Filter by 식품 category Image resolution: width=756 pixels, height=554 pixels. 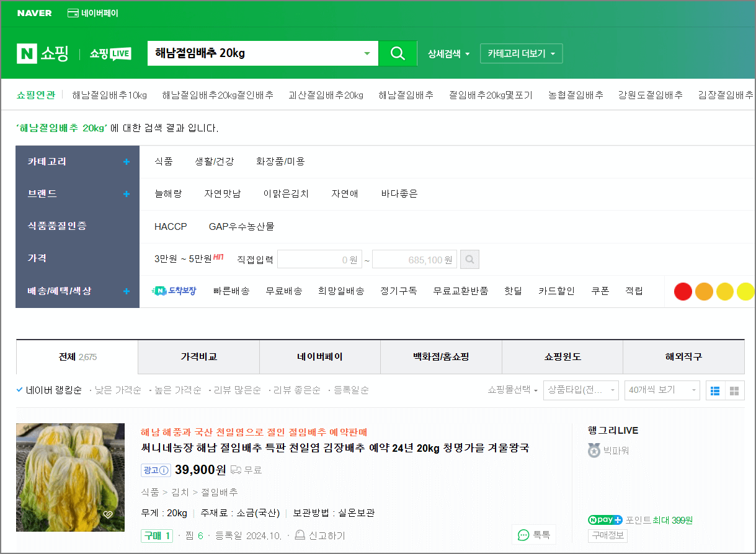[164, 162]
